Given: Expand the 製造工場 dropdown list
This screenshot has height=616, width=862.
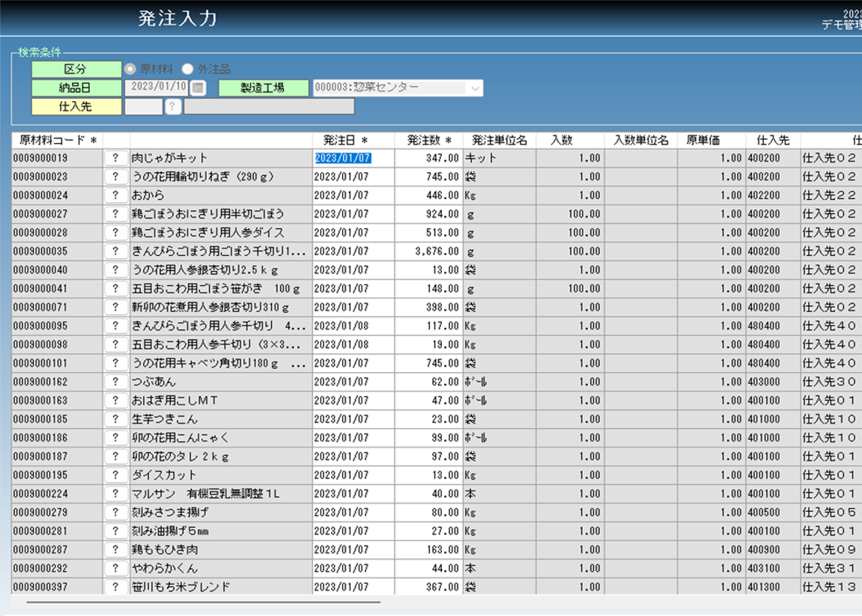Looking at the screenshot, I should coord(474,88).
